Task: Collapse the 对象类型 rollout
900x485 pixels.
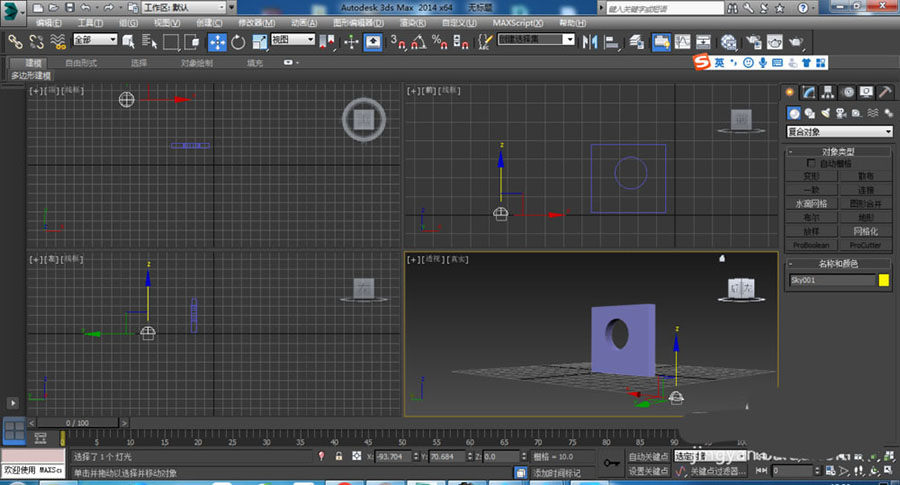Action: click(838, 151)
